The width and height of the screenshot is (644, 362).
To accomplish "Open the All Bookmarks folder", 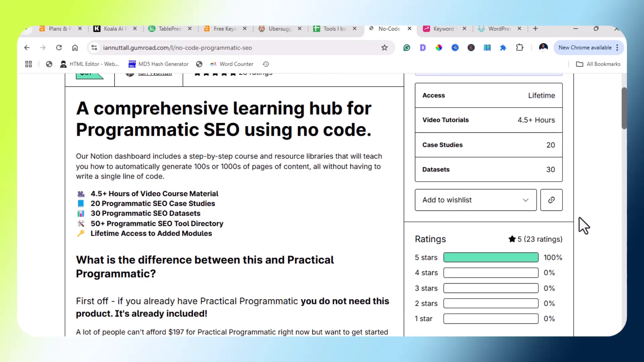I will tap(598, 64).
